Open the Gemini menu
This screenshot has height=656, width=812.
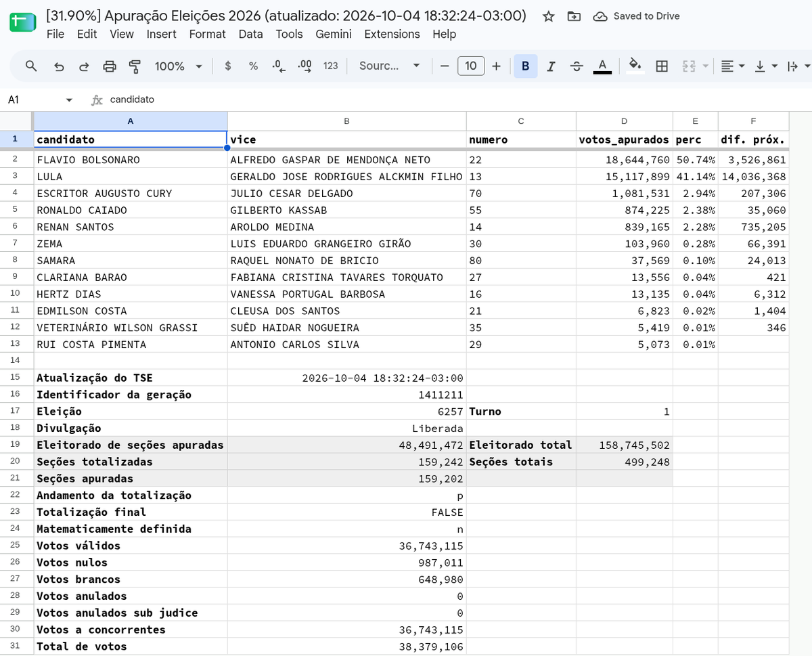point(333,34)
